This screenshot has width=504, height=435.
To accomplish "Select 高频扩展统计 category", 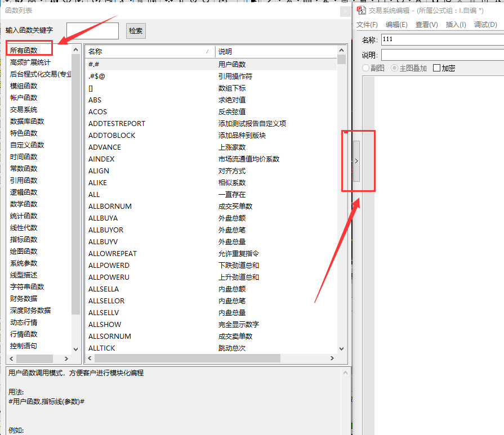I will click(30, 62).
